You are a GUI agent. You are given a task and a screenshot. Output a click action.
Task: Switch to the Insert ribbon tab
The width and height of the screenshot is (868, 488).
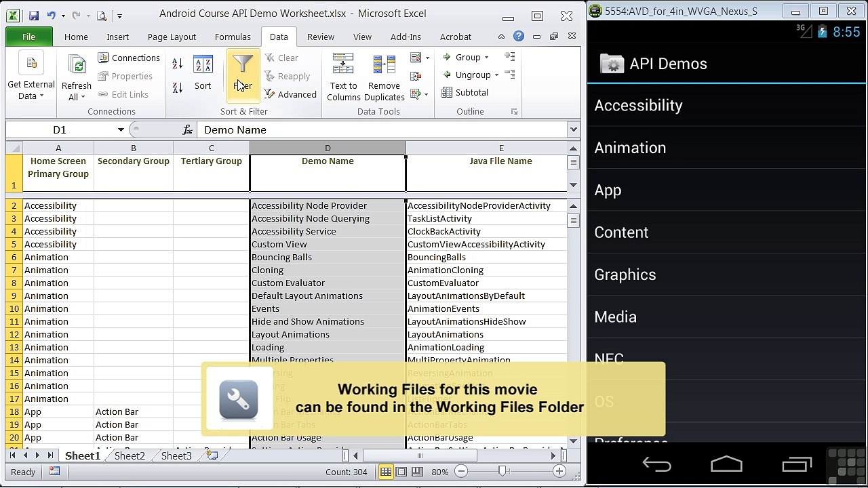(117, 37)
